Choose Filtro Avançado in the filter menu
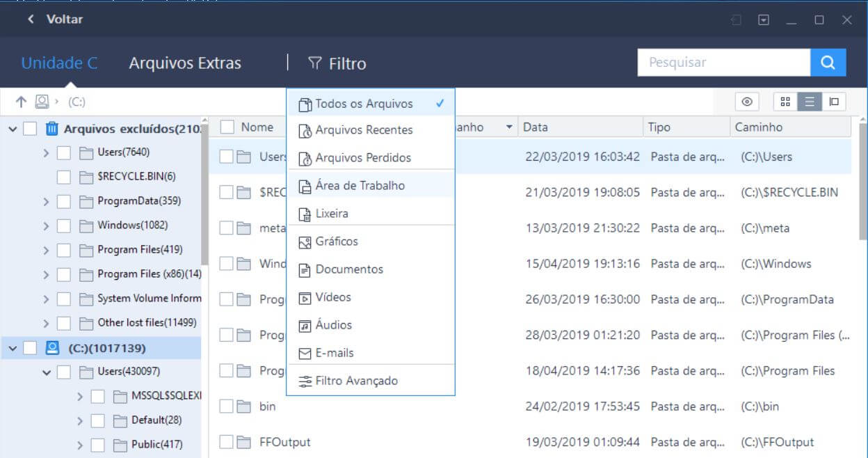 click(x=356, y=381)
